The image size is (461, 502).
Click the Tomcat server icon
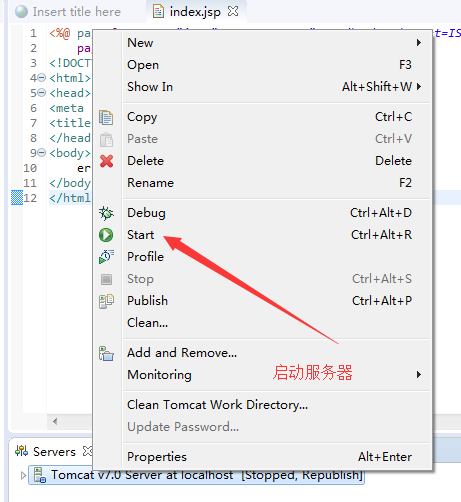tap(40, 475)
